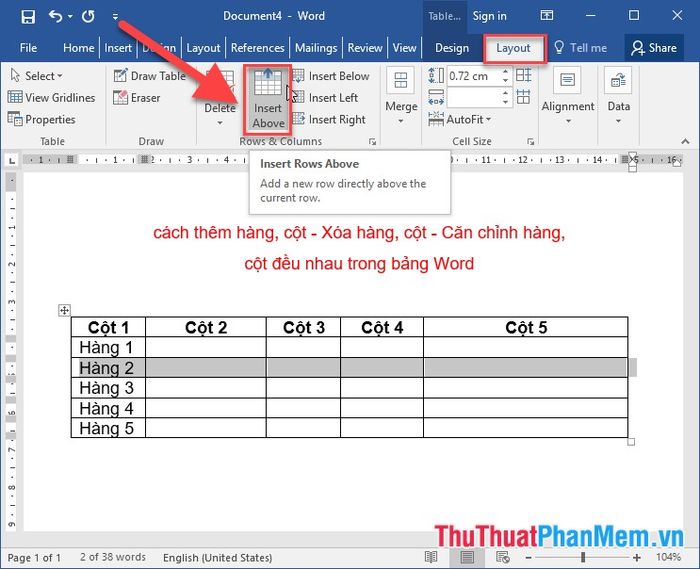Collapse the ribbon with the chevron
The image size is (700, 569).
[x=685, y=141]
